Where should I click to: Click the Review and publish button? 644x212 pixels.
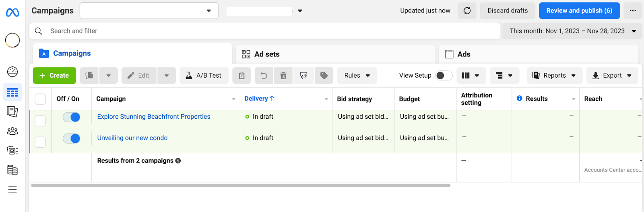tap(579, 11)
